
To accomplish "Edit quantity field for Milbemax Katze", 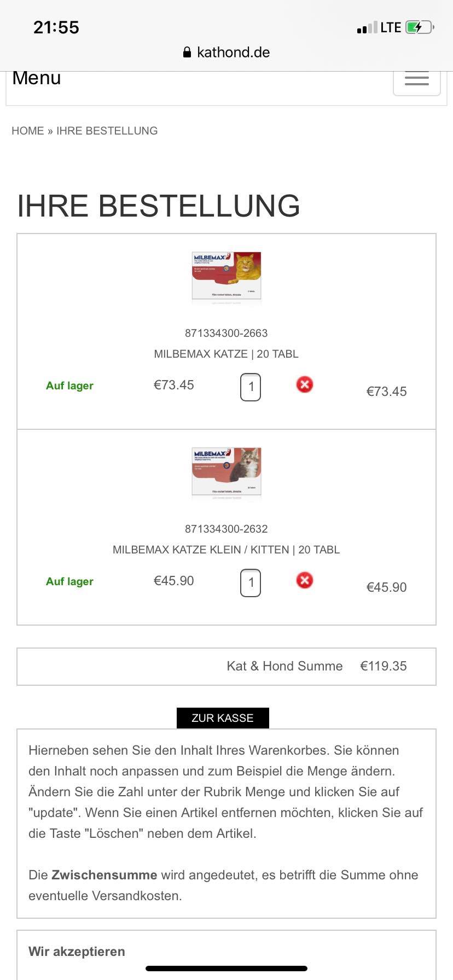I will pyautogui.click(x=251, y=387).
